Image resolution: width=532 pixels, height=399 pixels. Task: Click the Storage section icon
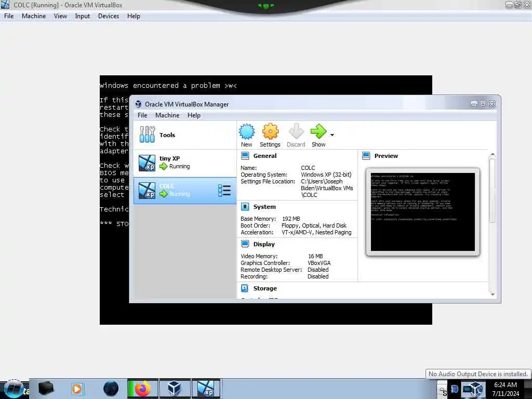[245, 288]
